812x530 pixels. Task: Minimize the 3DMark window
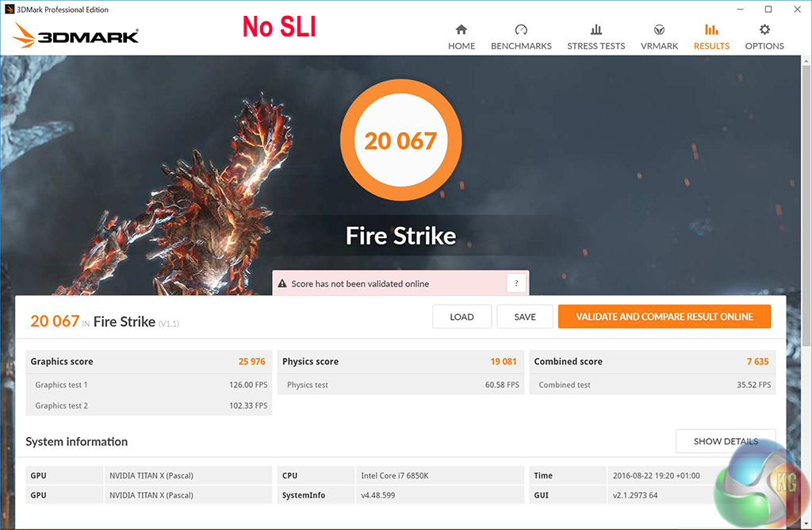[740, 10]
